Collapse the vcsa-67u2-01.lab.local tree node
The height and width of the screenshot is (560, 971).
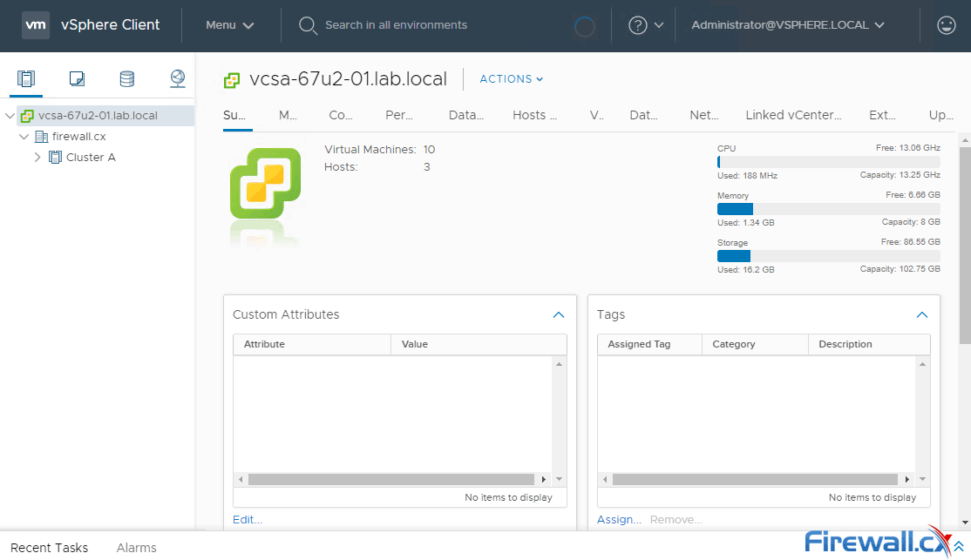[10, 116]
